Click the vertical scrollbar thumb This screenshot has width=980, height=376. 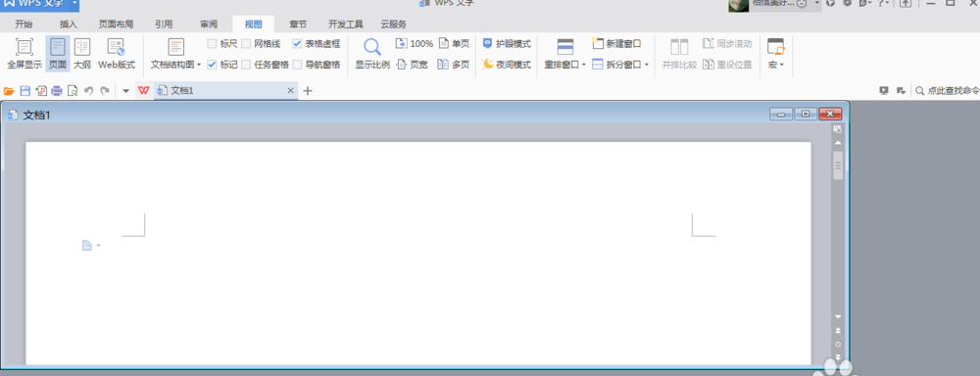(838, 164)
